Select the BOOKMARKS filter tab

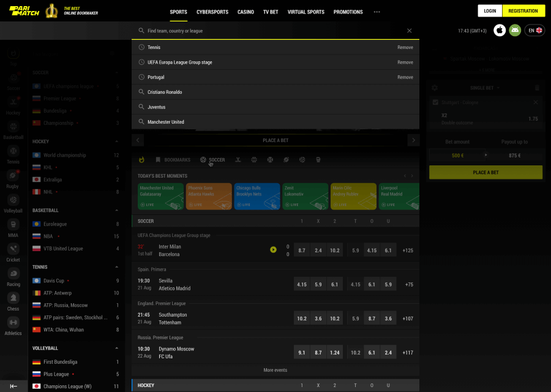tap(173, 160)
